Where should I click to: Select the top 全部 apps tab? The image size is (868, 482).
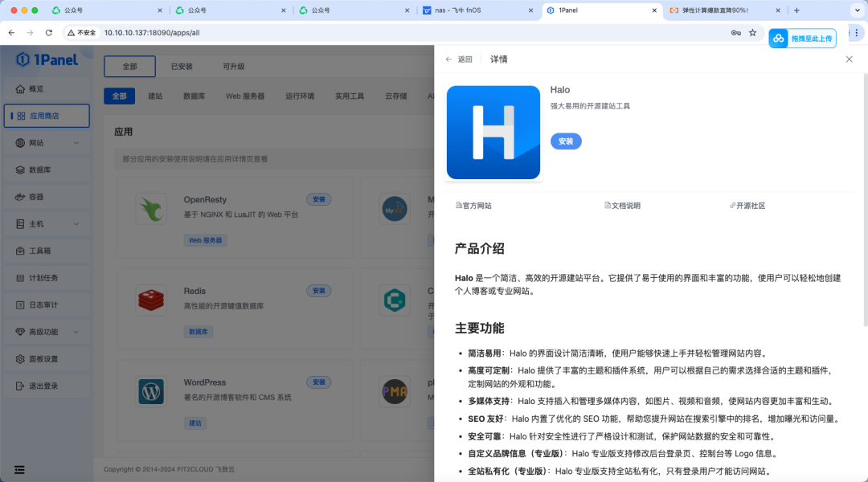coord(129,67)
